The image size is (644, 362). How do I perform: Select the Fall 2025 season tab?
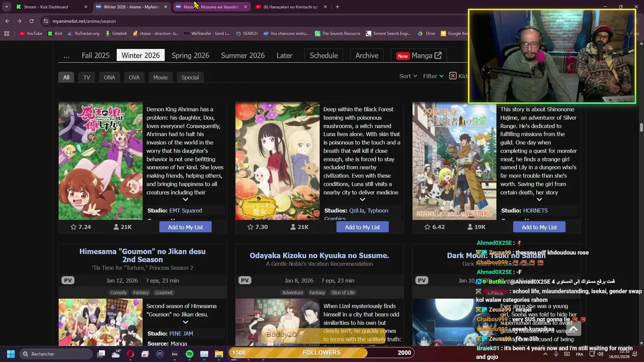[96, 55]
